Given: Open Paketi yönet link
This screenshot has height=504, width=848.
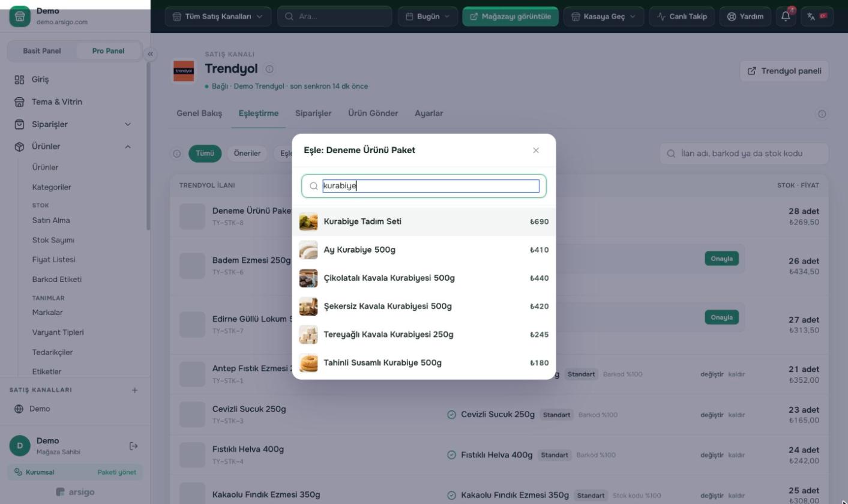Looking at the screenshot, I should pos(117,472).
